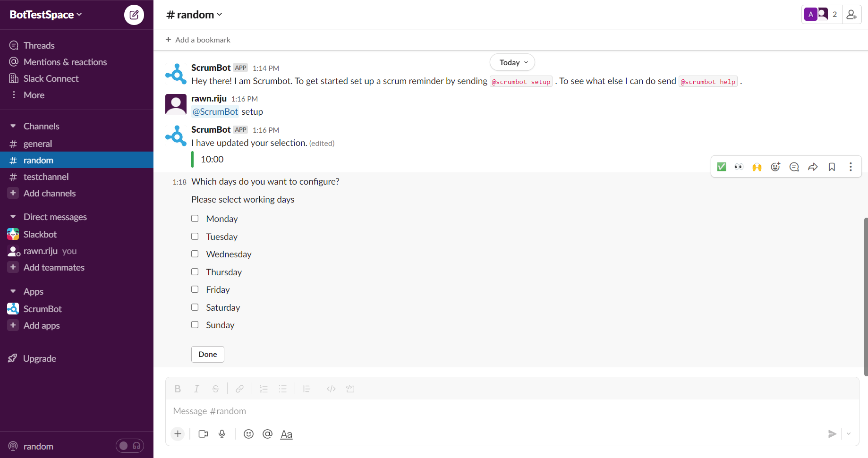Open the add people icon
The image size is (868, 458).
coord(851,15)
